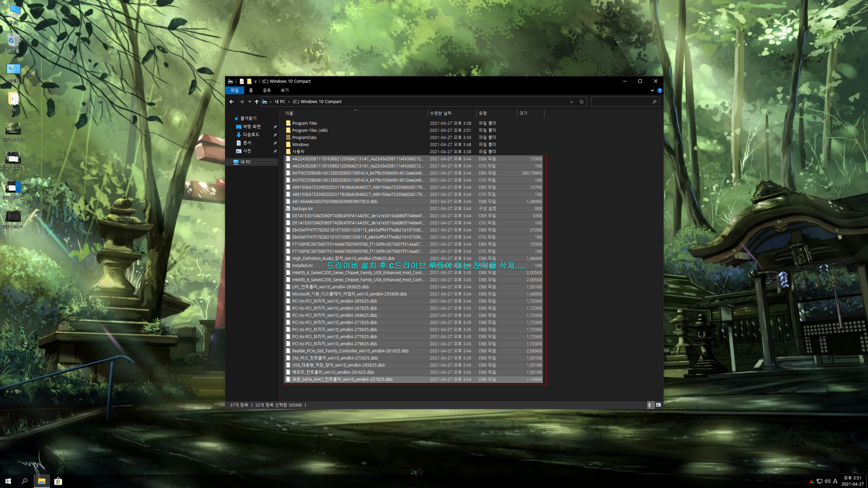Expand the address bar history dropdown

pyautogui.click(x=572, y=102)
